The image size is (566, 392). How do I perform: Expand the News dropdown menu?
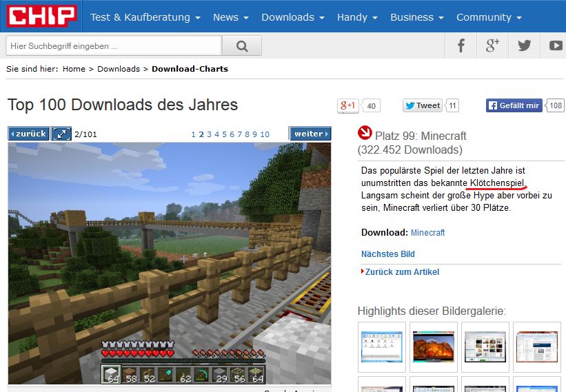230,17
